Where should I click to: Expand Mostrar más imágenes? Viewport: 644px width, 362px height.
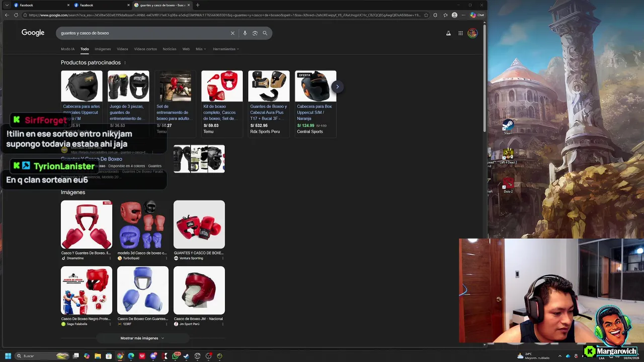142,338
